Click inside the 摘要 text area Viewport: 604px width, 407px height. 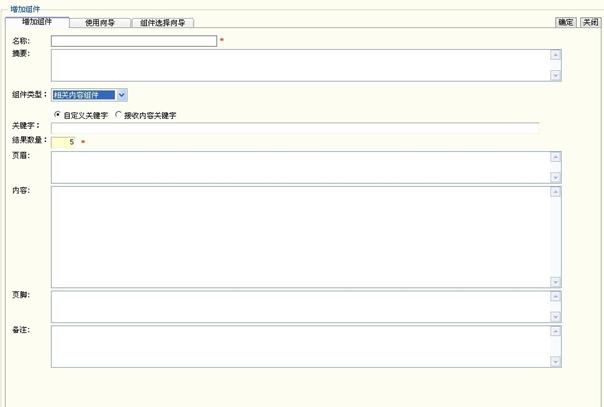(300, 65)
